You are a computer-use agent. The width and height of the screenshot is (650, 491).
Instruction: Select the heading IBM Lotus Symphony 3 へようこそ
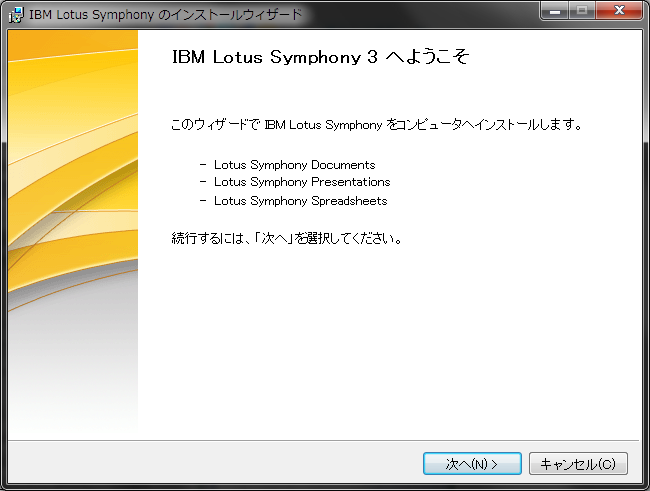(320, 57)
